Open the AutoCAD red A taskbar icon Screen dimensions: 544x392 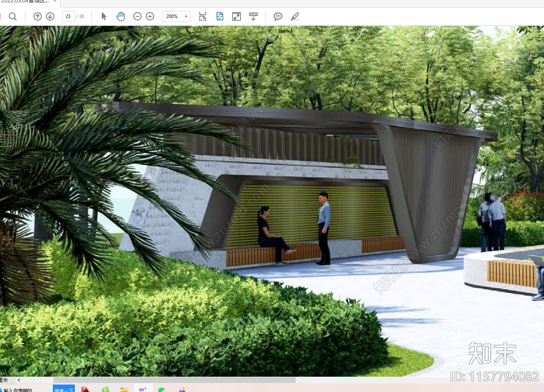pos(86,389)
